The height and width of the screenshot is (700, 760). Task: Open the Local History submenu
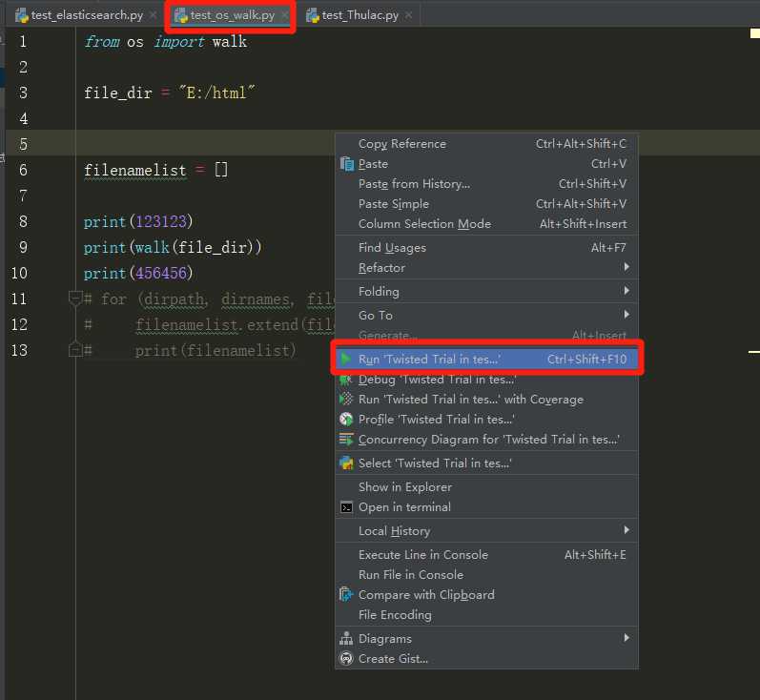pos(486,531)
